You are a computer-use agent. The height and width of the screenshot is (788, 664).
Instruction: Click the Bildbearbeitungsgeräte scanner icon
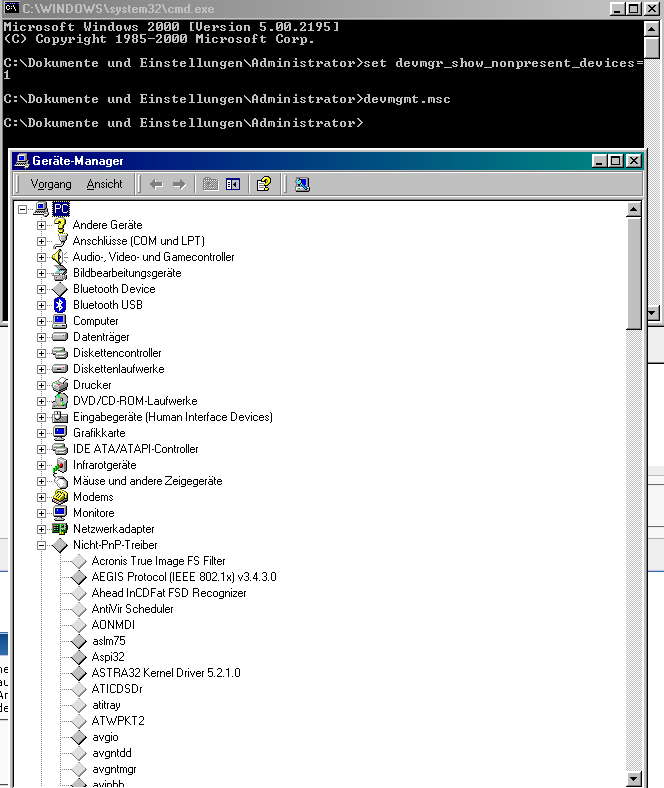pos(60,273)
